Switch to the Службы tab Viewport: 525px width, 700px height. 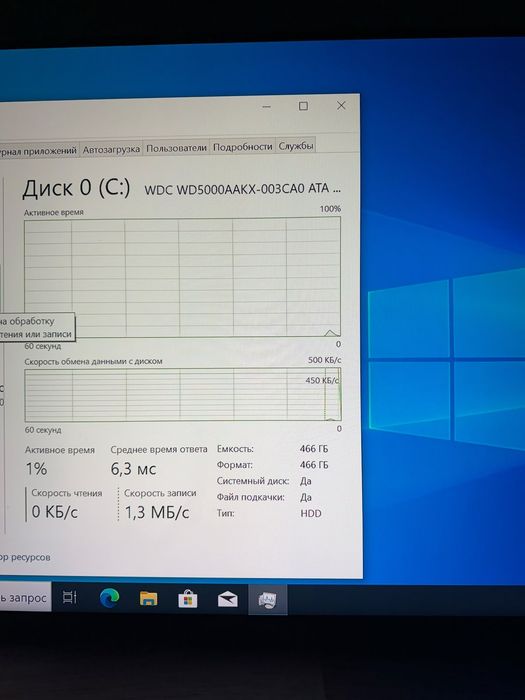(x=296, y=146)
